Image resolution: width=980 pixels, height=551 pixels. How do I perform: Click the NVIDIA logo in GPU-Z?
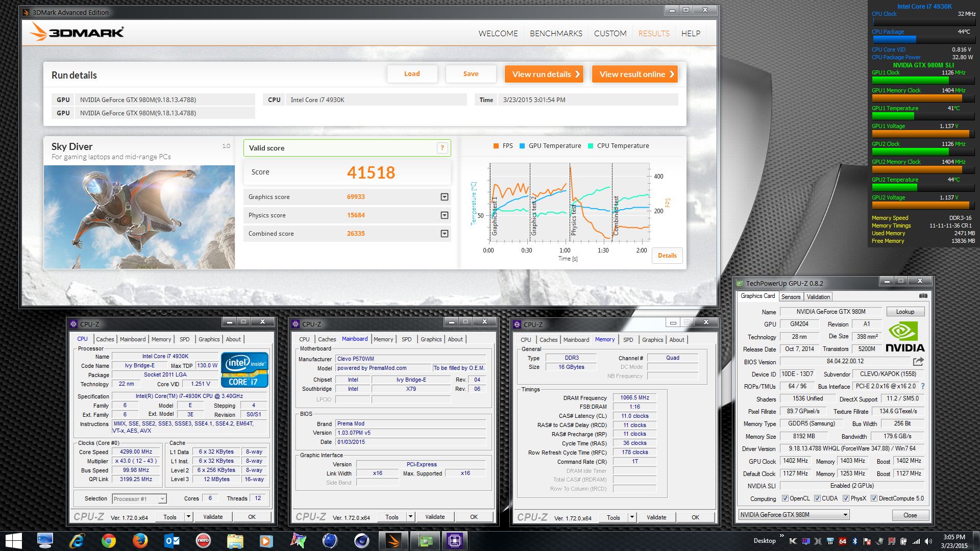pyautogui.click(x=904, y=337)
